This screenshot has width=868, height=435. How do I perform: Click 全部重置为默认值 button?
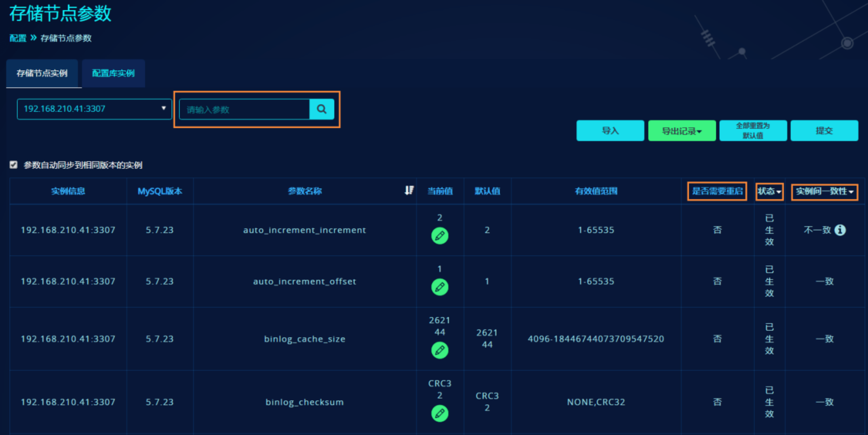[753, 131]
